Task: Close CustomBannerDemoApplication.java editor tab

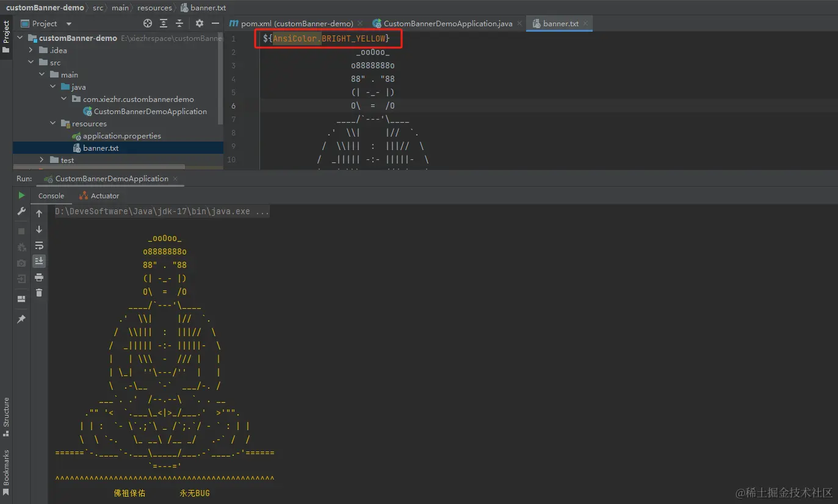Action: click(519, 24)
